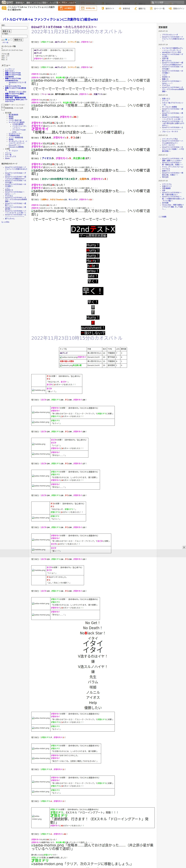
Task: Click the 検索 text field in the sidebar
Action: [14, 28]
